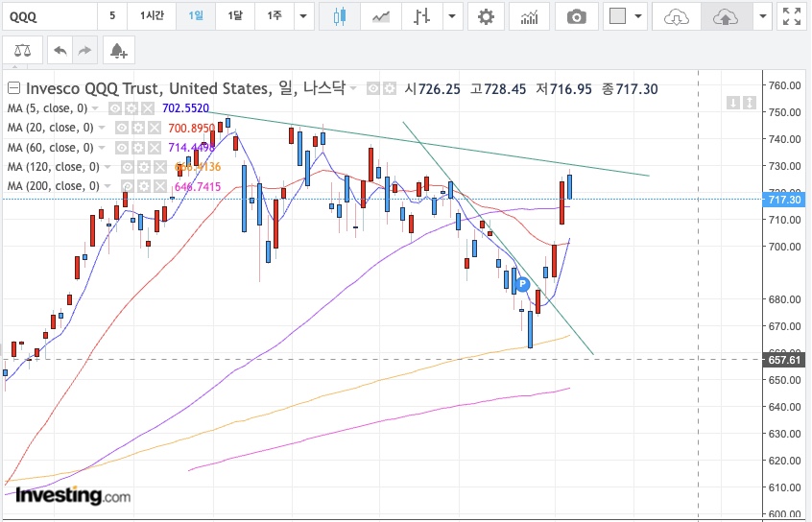Enter fullscreen chart mode
The width and height of the screenshot is (812, 522).
click(792, 16)
